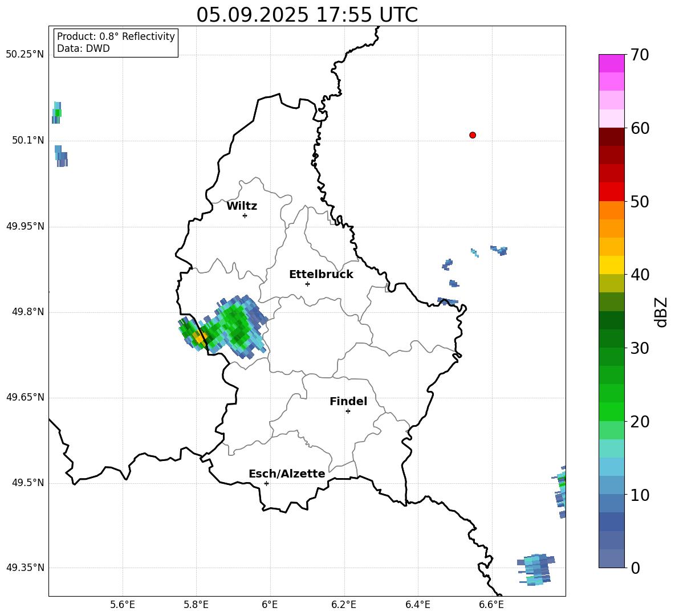Click the 20 colorbar tick label
675x616 pixels.
pos(639,421)
